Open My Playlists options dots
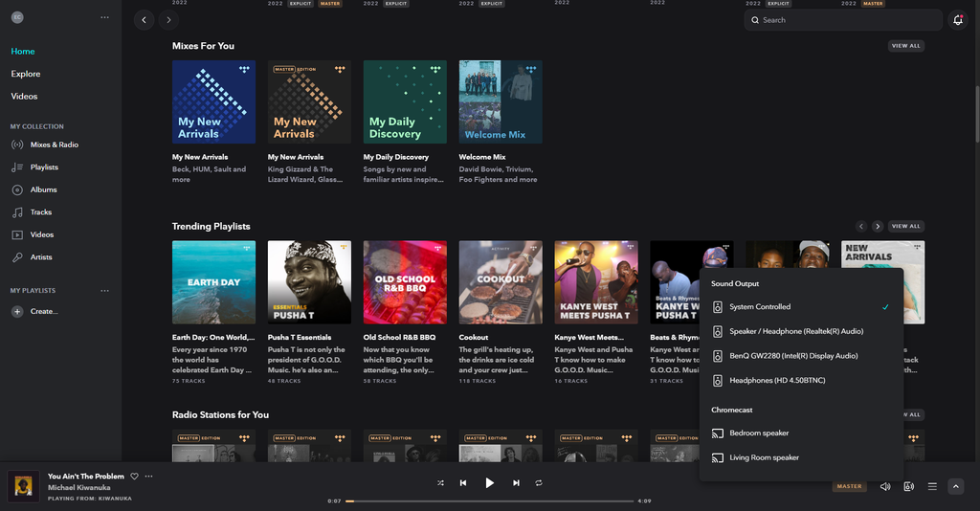Screen dimensions: 980x511 point(104,291)
